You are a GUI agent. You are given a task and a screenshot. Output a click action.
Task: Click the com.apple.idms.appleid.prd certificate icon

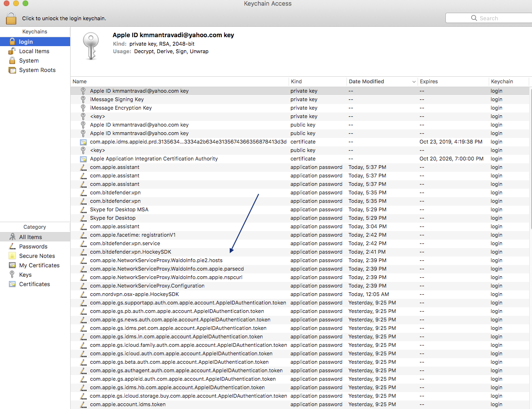[83, 142]
